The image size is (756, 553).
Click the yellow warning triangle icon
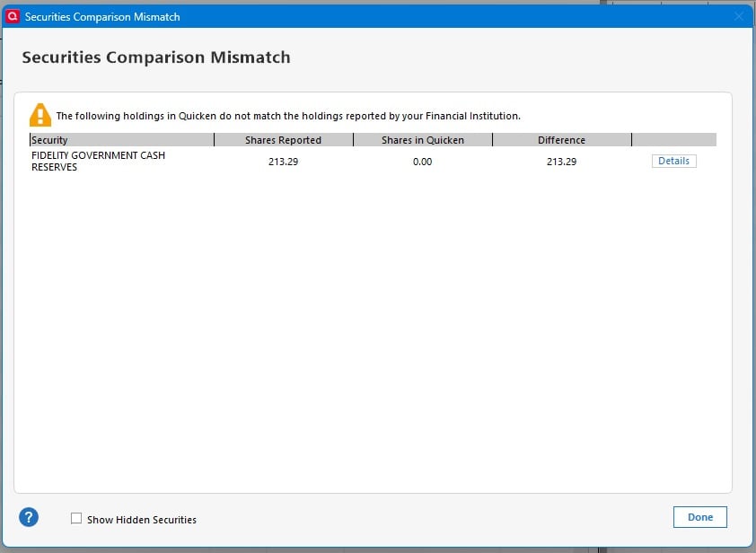40,115
